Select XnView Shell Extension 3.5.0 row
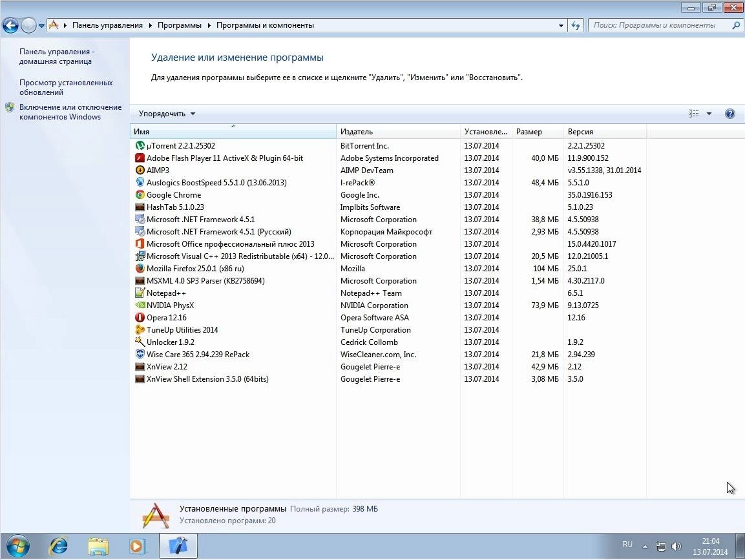Image resolution: width=745 pixels, height=560 pixels. point(388,379)
